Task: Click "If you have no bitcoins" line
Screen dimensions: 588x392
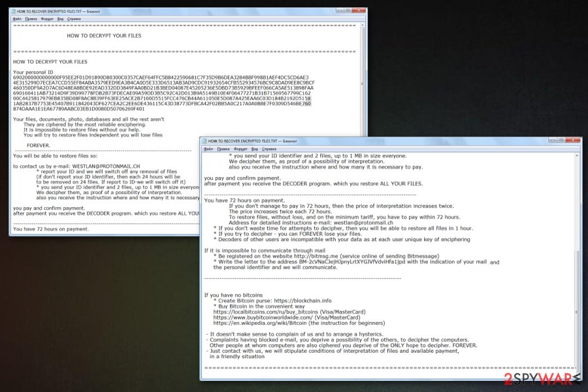Action: tap(233, 295)
